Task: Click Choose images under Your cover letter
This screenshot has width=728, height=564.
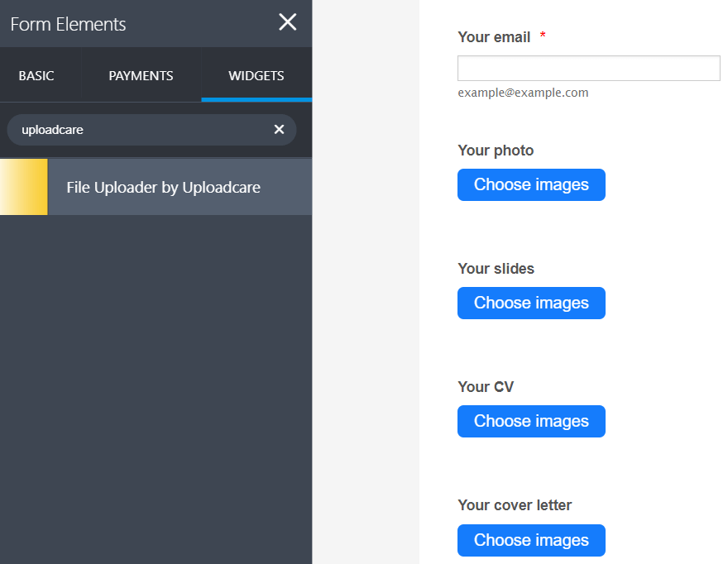Action: click(x=531, y=540)
